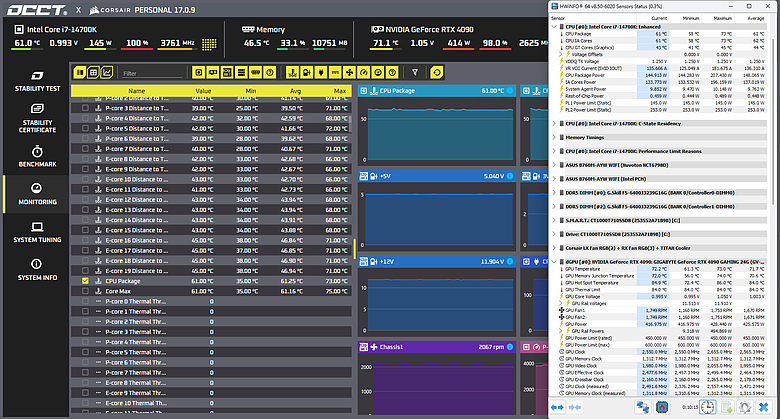Open the funnel filter options in OCCT toolbar
Viewport: 780px width, 419px height.
click(x=415, y=73)
